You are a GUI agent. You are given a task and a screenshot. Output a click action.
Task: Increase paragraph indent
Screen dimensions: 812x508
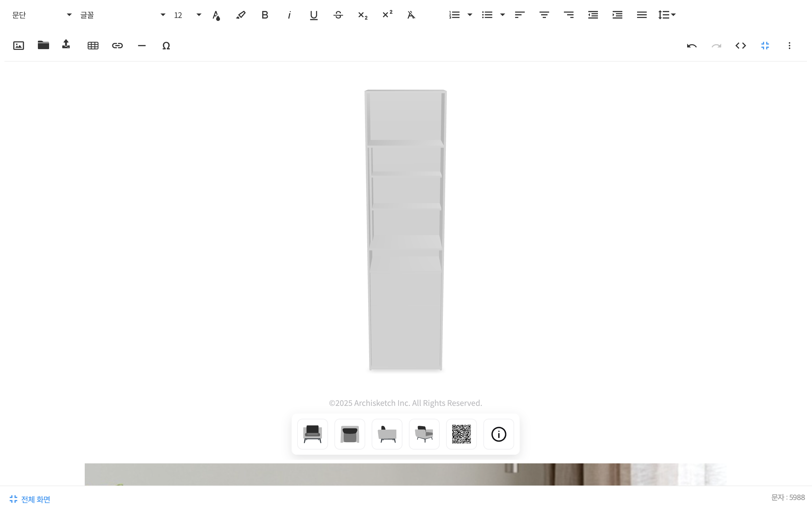[617, 15]
